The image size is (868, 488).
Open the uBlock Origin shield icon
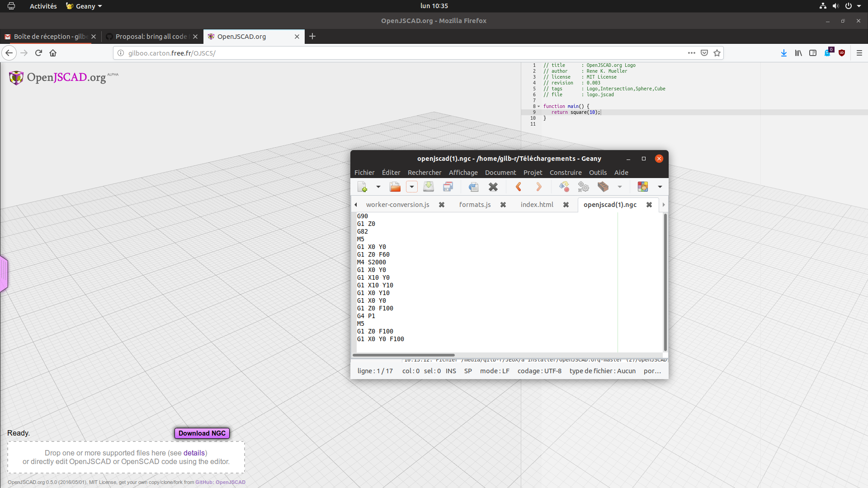tap(842, 53)
